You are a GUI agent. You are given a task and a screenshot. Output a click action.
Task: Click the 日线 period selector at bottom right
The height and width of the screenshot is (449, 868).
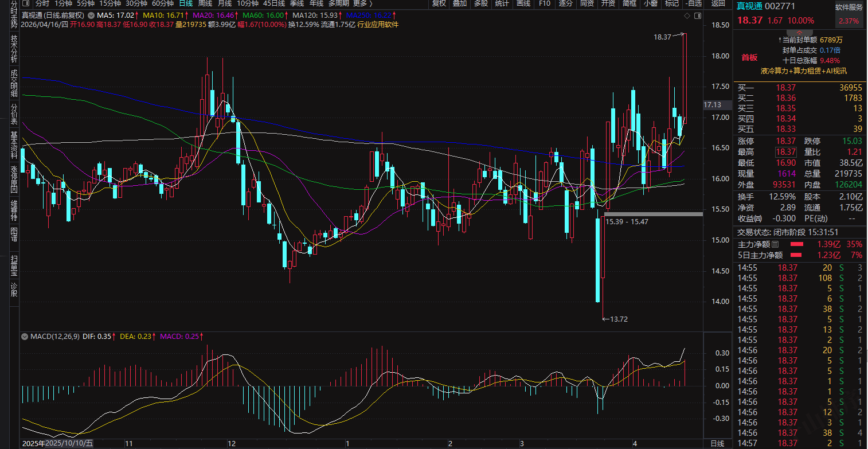click(x=718, y=444)
